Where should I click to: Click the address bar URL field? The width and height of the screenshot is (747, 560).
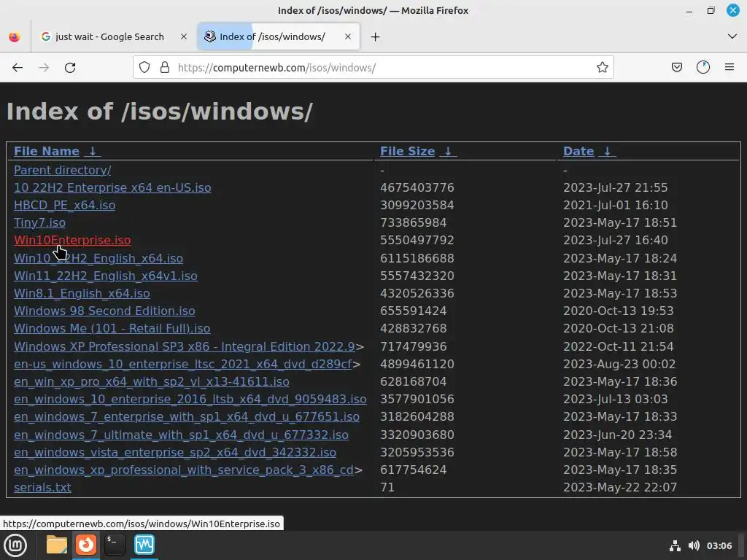pyautogui.click(x=371, y=68)
